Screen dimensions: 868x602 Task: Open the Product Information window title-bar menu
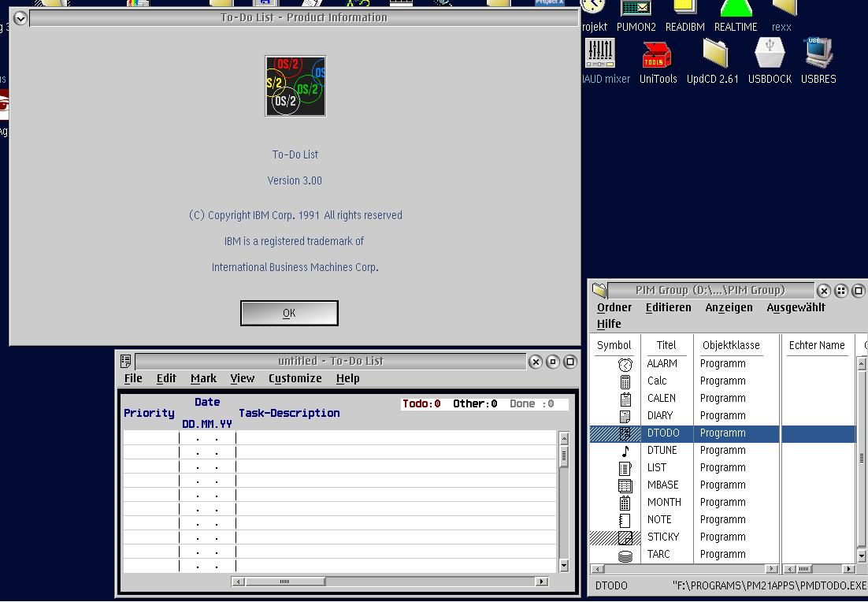pyautogui.click(x=20, y=18)
